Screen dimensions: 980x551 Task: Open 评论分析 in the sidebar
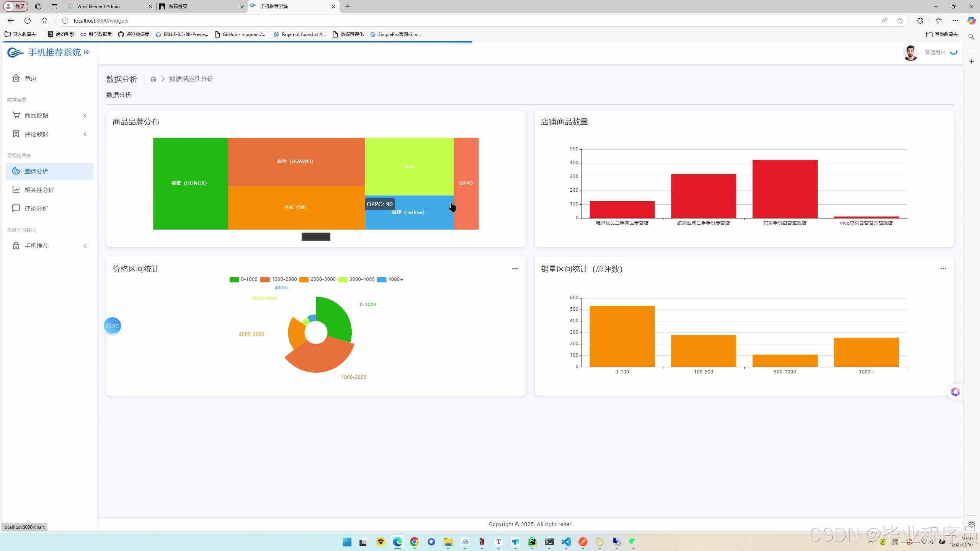pyautogui.click(x=49, y=209)
